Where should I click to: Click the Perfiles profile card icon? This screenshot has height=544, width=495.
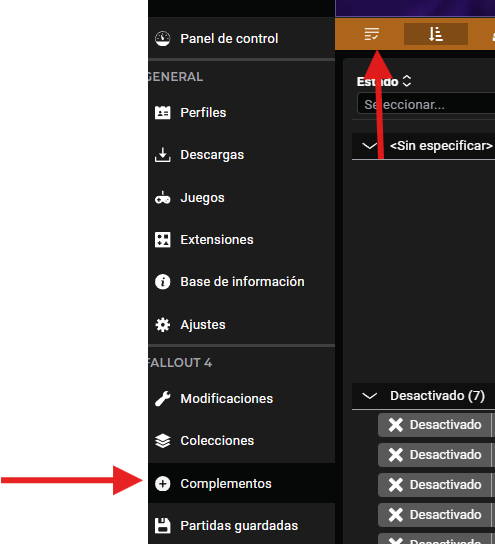point(162,113)
